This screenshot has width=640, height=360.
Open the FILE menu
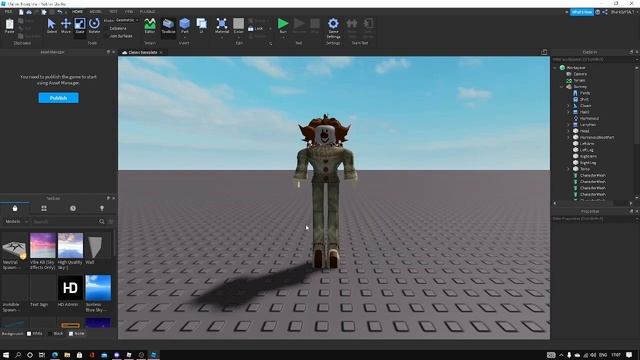(x=8, y=12)
